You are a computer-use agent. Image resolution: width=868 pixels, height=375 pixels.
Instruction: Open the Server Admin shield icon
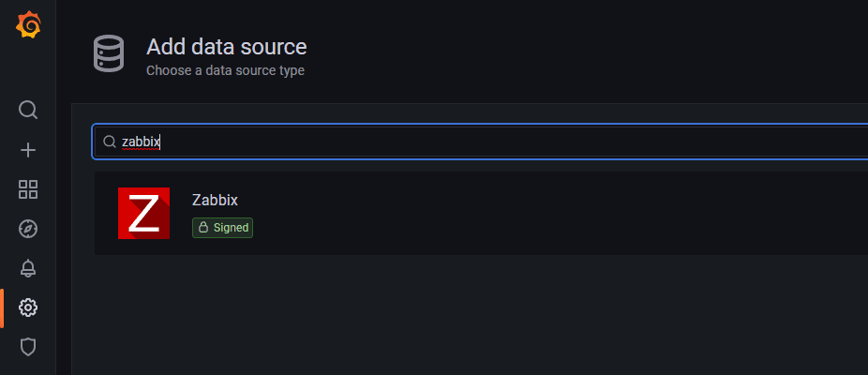(28, 347)
